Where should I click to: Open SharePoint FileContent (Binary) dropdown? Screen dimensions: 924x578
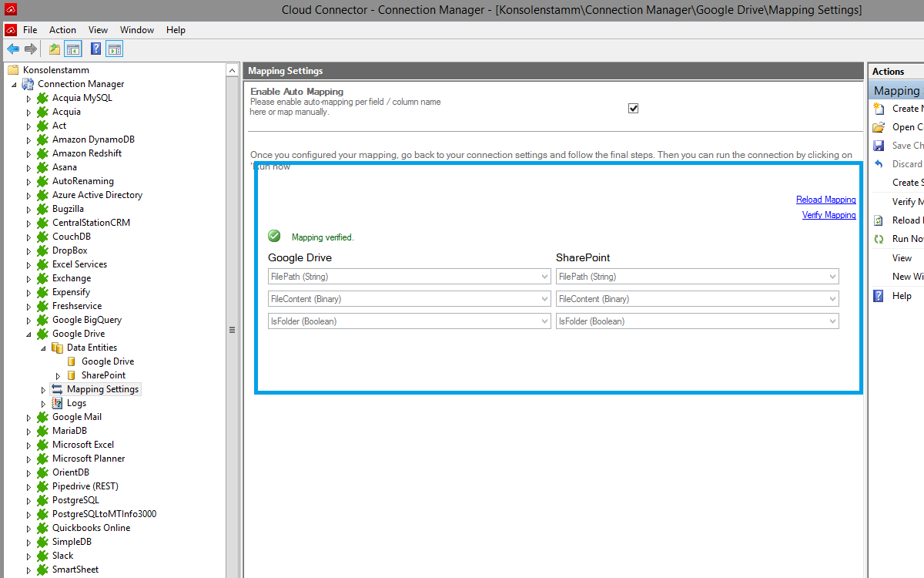click(x=697, y=299)
